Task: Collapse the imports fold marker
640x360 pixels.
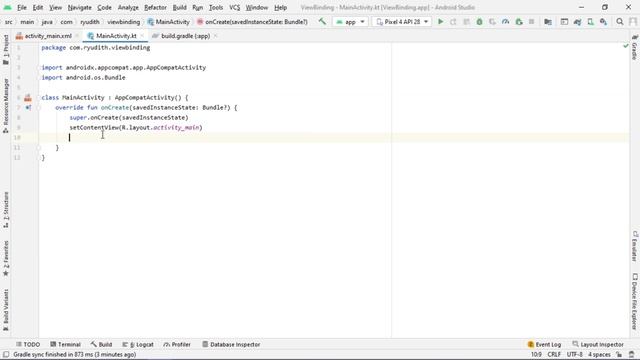Action: 40,68
